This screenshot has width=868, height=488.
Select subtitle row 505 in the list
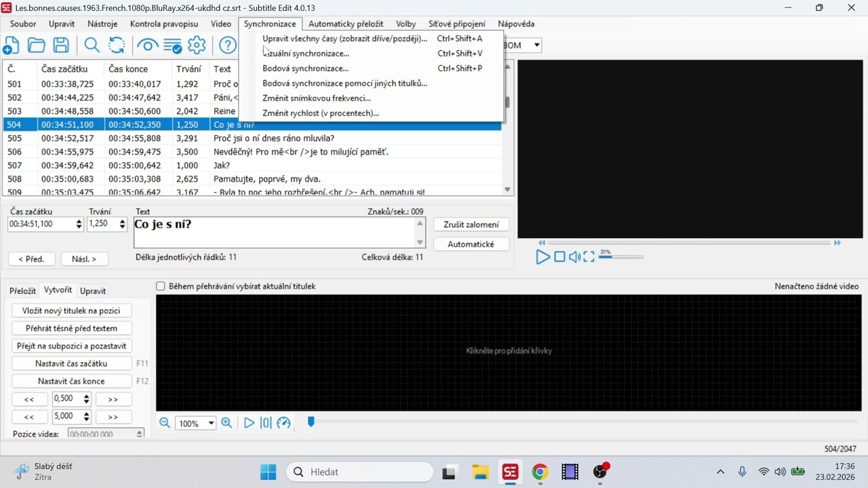click(x=252, y=138)
